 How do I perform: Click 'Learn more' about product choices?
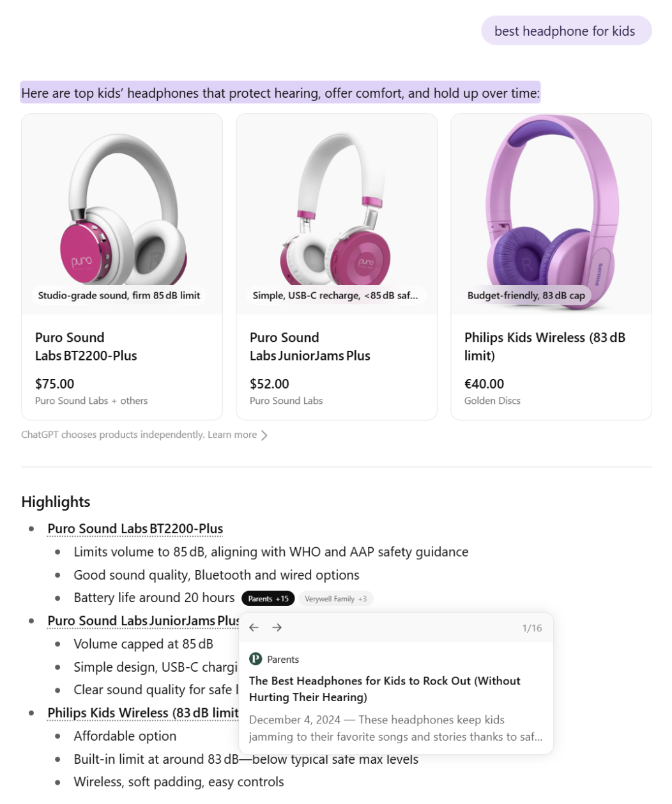point(232,435)
